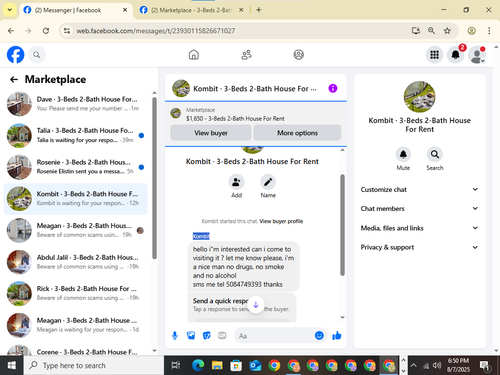Zoom browser page magnifier icon in address bar
Viewport: 500px width, 375px height.
click(431, 31)
